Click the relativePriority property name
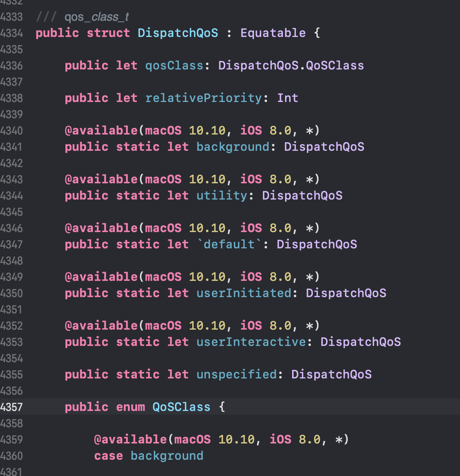 [203, 98]
